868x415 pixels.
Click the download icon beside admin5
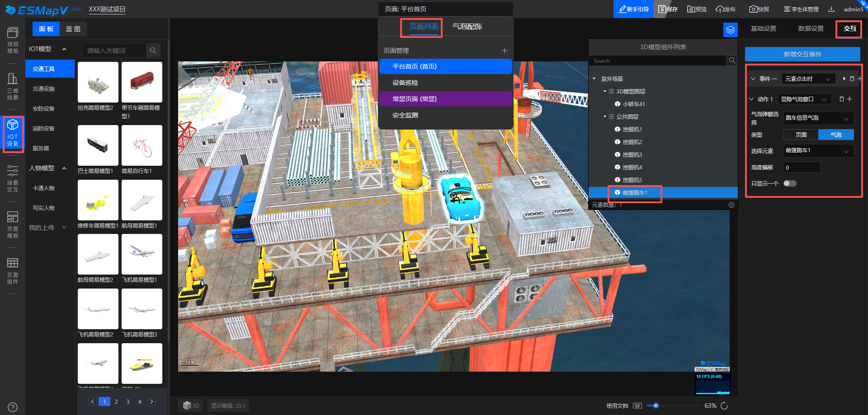point(831,9)
